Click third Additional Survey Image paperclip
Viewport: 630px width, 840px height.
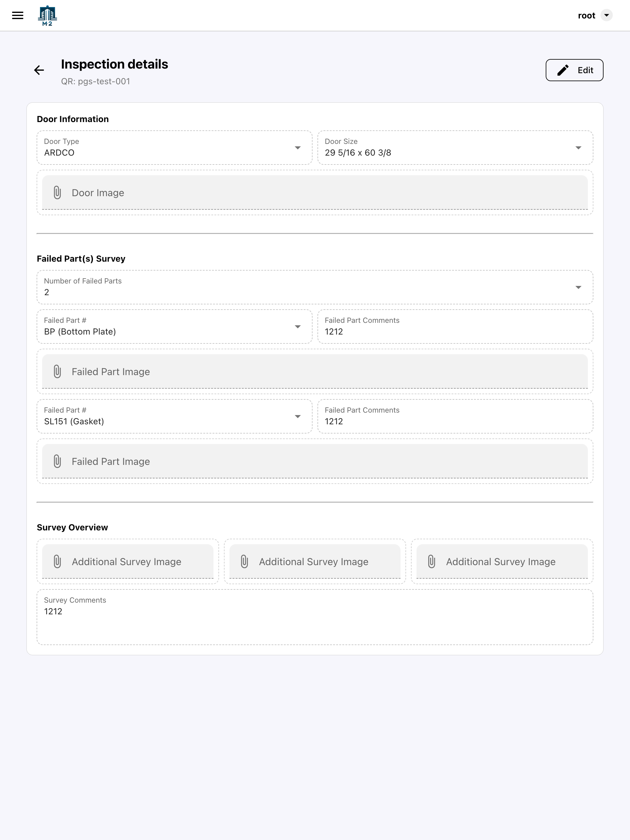click(431, 561)
